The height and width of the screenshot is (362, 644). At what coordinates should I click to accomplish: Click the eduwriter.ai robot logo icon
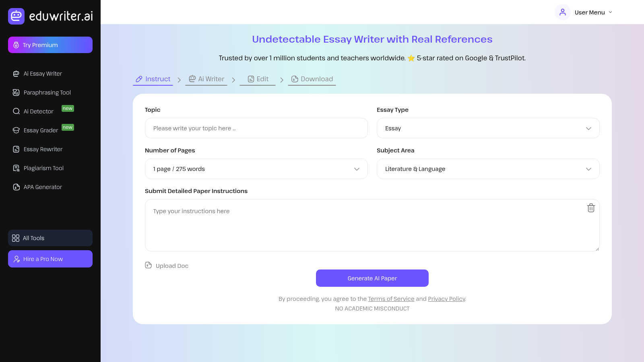[16, 16]
